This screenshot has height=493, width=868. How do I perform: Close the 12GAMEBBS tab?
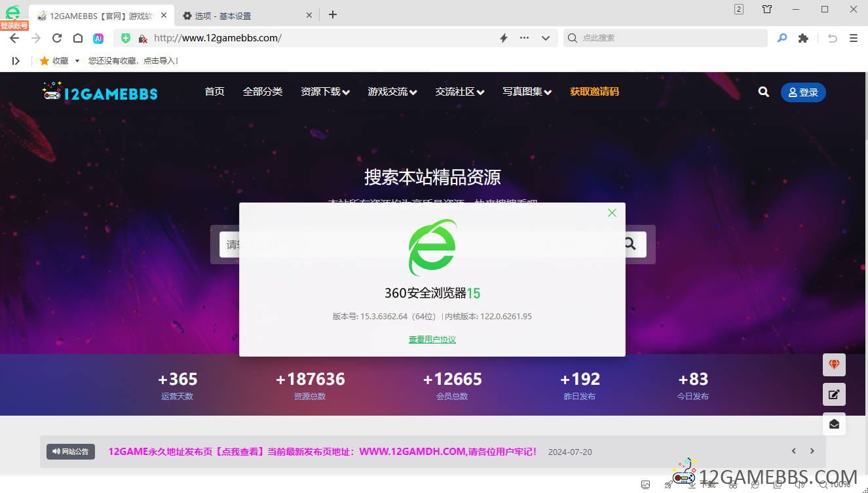tap(164, 15)
